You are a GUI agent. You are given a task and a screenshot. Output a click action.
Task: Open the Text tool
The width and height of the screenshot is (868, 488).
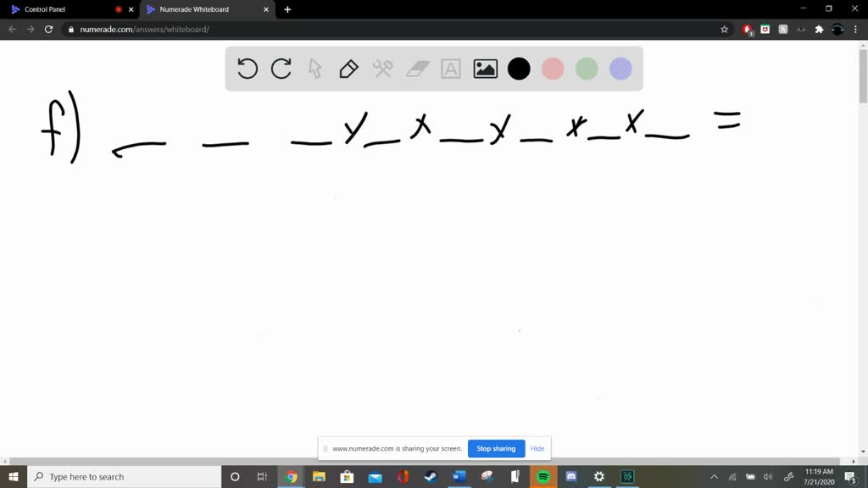[450, 69]
